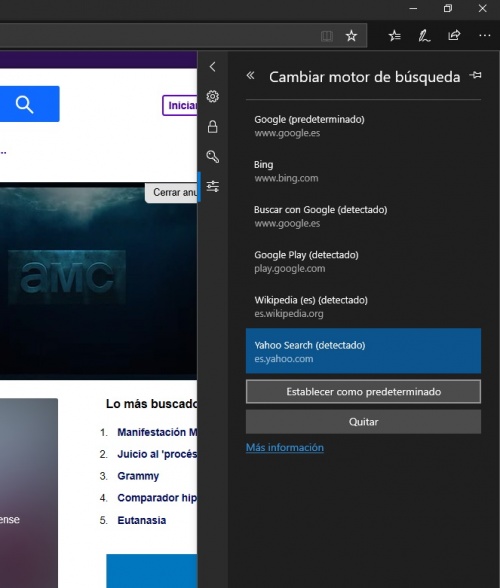500x588 pixels.
Task: Open Advanced settings sliders tab
Action: (213, 186)
